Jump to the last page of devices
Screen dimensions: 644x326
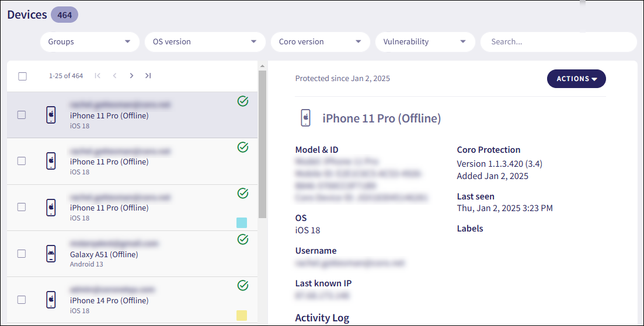148,76
